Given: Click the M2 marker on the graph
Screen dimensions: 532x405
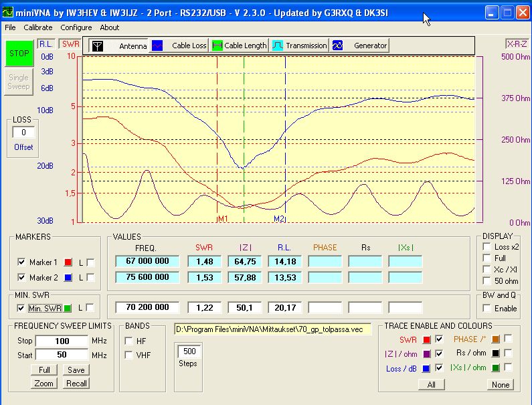Looking at the screenshot, I should [x=279, y=219].
